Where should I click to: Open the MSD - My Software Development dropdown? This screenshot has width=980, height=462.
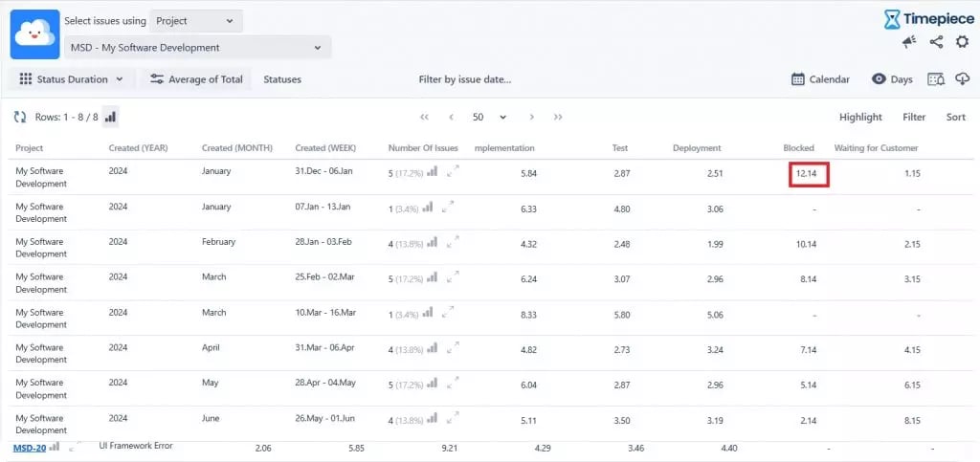tap(197, 47)
